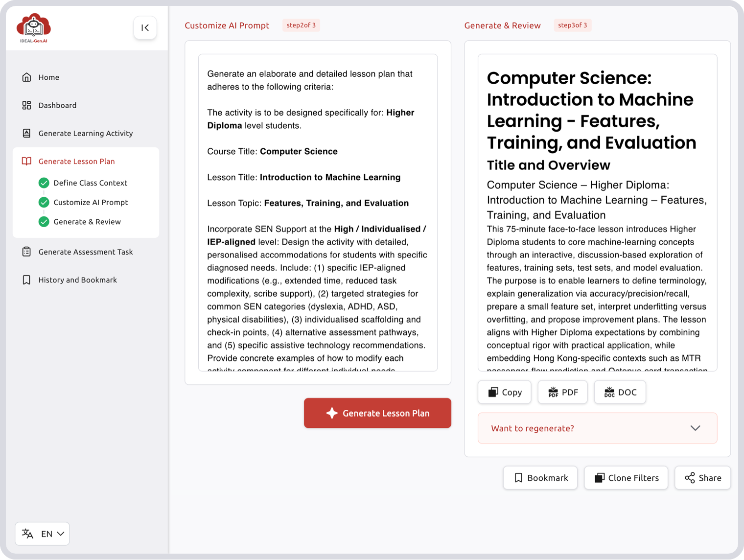The width and height of the screenshot is (744, 560).
Task: Click the green check beside Generate & Review
Action: pos(44,222)
